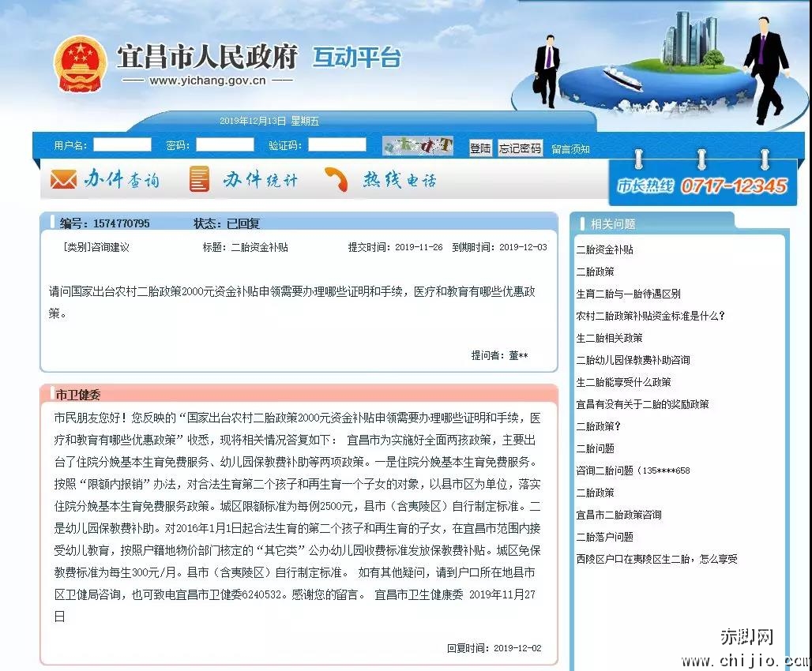Click the 忘记密码 button
This screenshot has width=812, height=671.
point(520,148)
